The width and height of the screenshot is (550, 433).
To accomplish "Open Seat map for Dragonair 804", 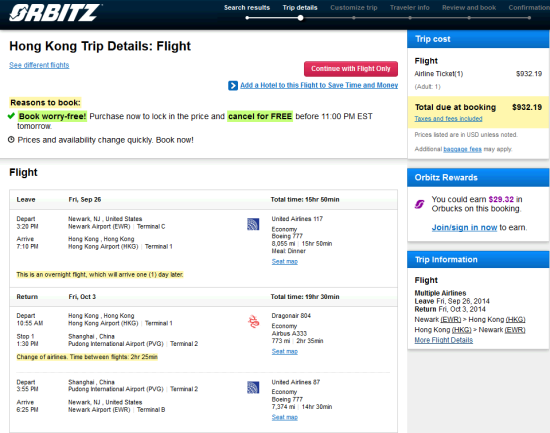I will (x=284, y=351).
